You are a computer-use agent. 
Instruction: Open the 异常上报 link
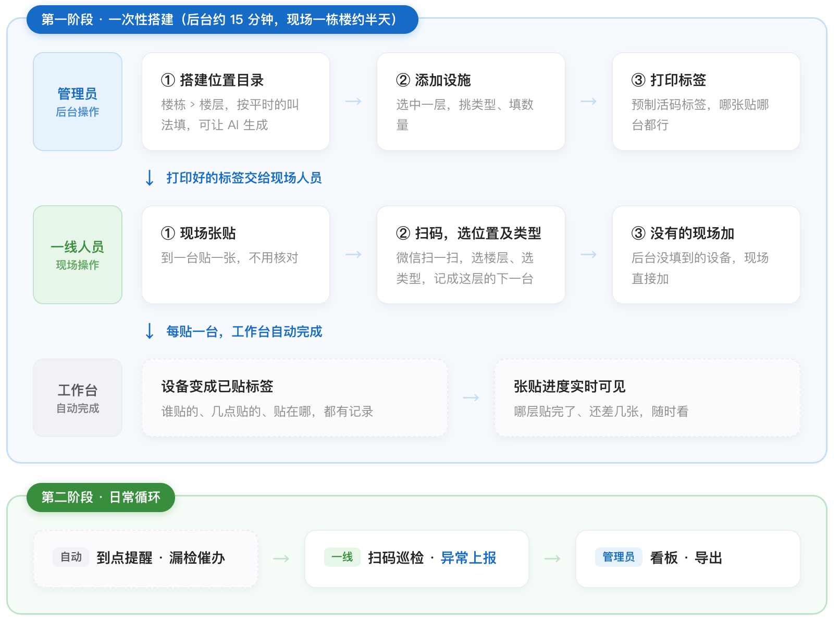coord(468,558)
